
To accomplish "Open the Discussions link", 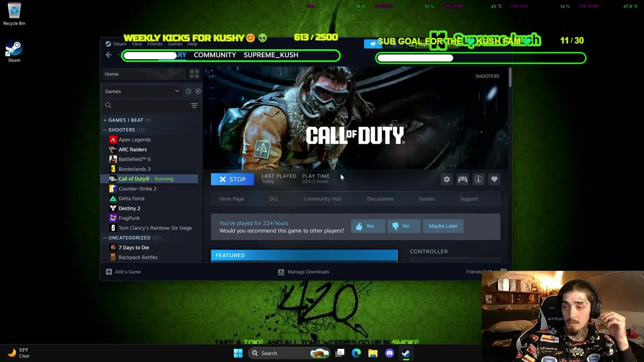I will pos(380,199).
